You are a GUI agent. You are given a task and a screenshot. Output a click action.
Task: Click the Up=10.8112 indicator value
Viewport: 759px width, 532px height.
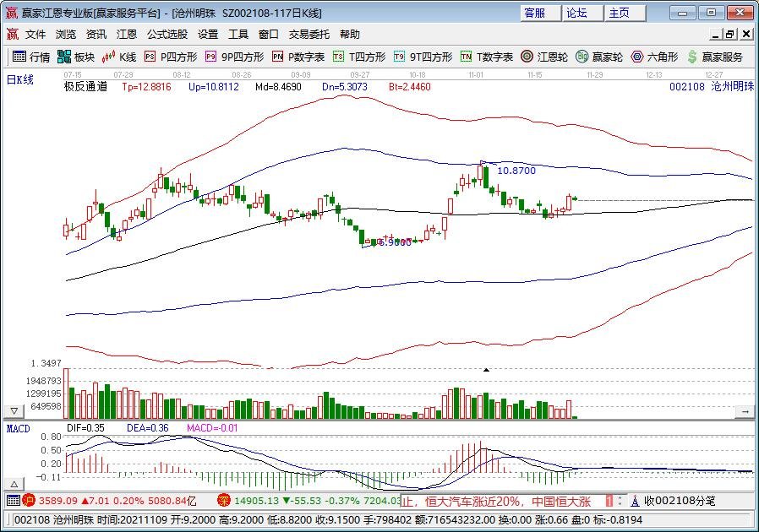[x=214, y=87]
